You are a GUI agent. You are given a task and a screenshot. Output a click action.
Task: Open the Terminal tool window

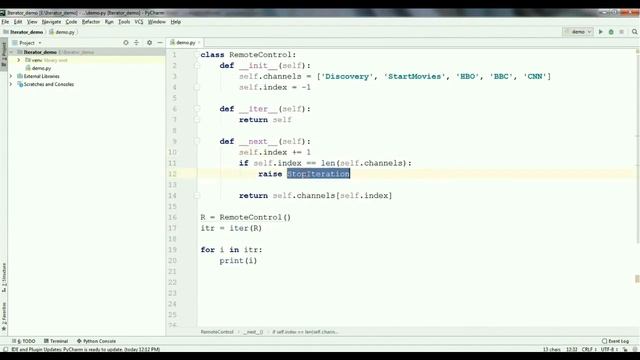pos(56,341)
